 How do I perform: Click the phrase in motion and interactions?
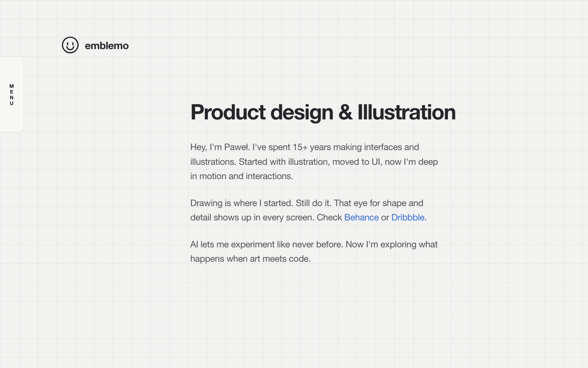click(242, 176)
